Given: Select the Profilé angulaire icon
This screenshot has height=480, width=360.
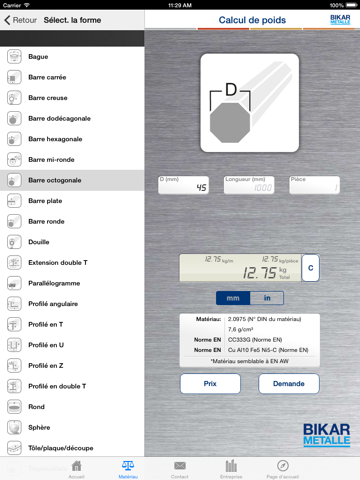Looking at the screenshot, I should point(14,304).
